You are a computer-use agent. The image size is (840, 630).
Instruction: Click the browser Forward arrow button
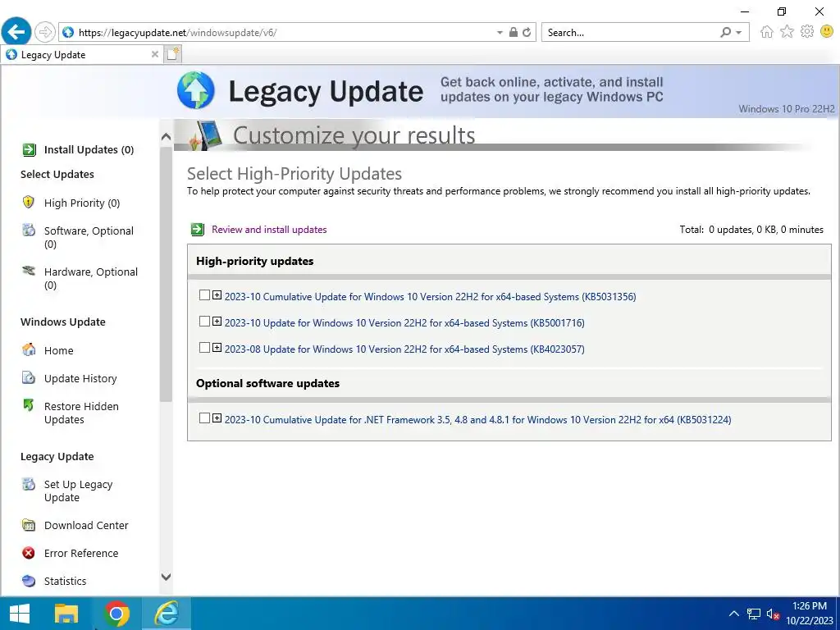pos(45,32)
